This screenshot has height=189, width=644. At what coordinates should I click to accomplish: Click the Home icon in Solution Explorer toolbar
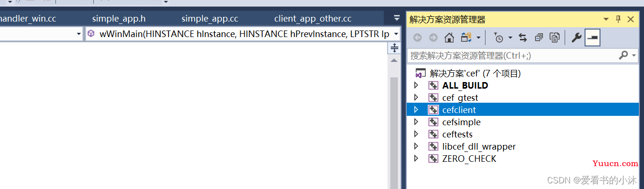(x=449, y=38)
